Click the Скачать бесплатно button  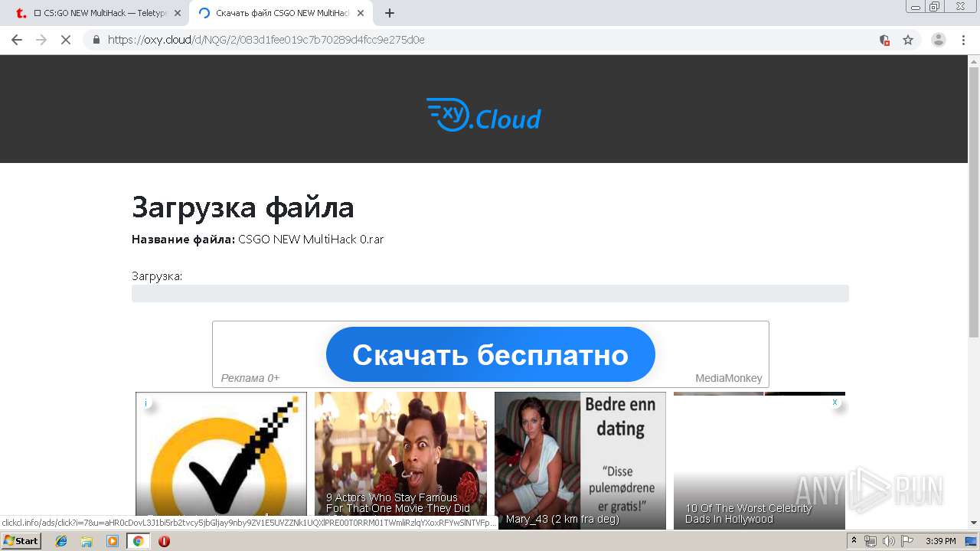(x=490, y=354)
